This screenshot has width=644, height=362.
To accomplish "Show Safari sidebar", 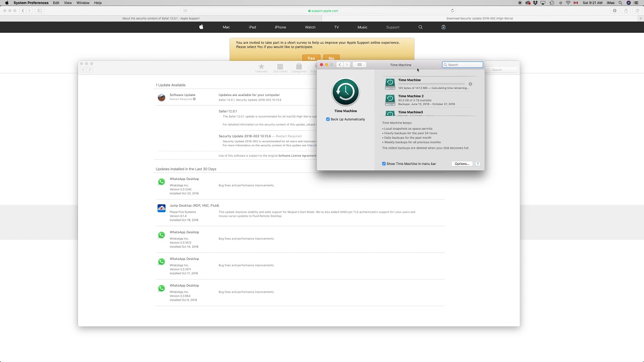I will point(40,11).
